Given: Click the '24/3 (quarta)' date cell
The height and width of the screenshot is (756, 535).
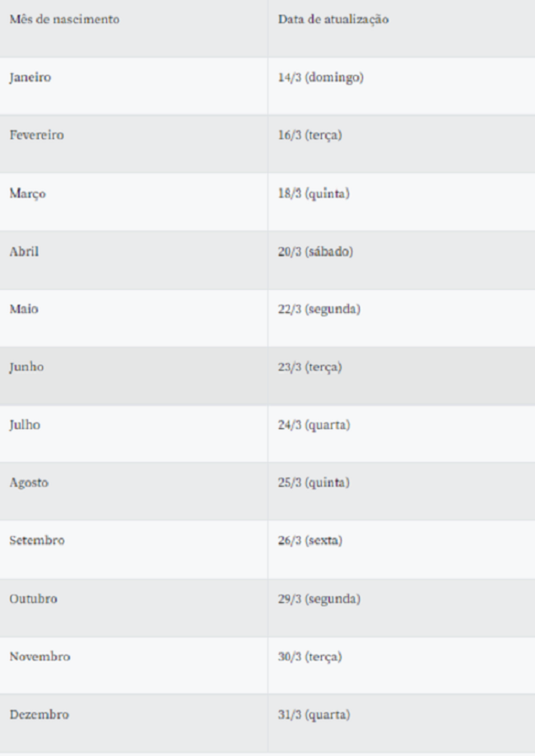Looking at the screenshot, I should pos(402,434).
